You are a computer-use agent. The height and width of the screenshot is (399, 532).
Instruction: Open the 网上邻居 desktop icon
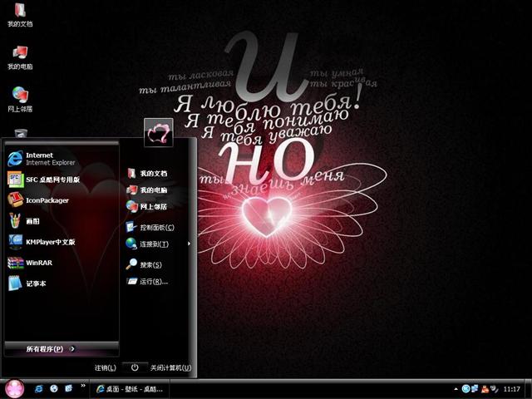click(20, 100)
